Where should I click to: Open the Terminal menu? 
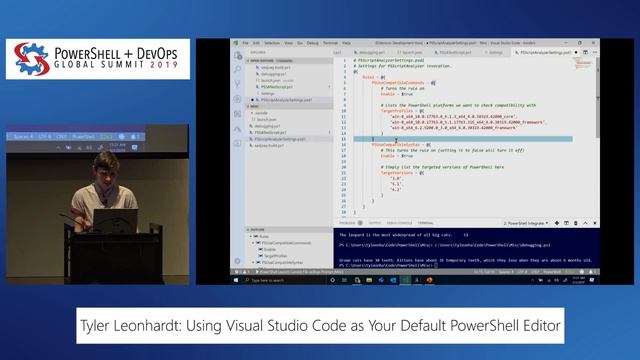[x=330, y=43]
